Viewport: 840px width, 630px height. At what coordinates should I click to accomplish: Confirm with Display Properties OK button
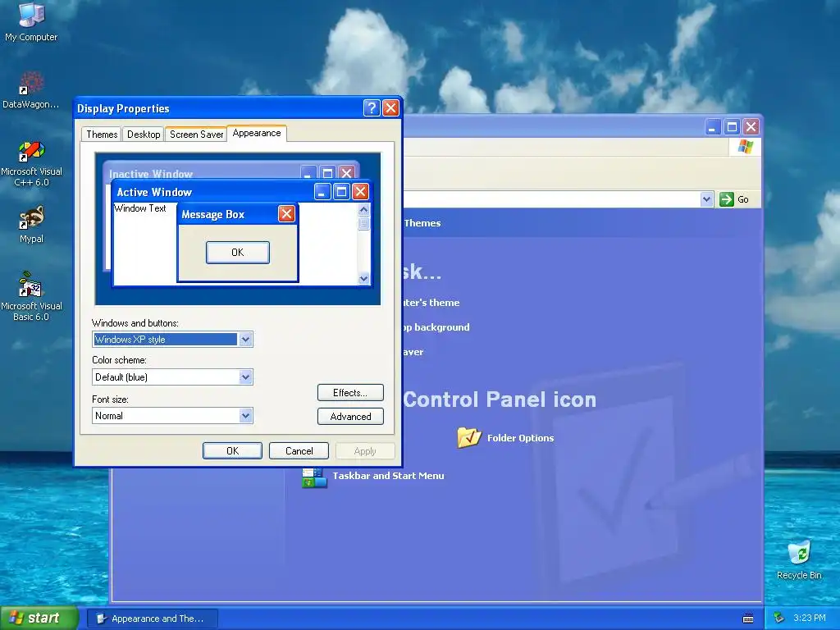pos(232,451)
